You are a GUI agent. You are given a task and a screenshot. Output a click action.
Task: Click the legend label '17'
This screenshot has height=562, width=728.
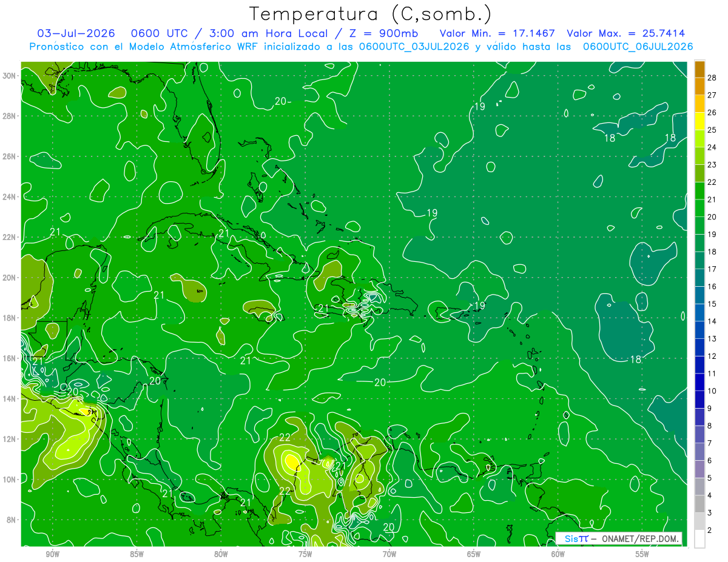pyautogui.click(x=712, y=269)
